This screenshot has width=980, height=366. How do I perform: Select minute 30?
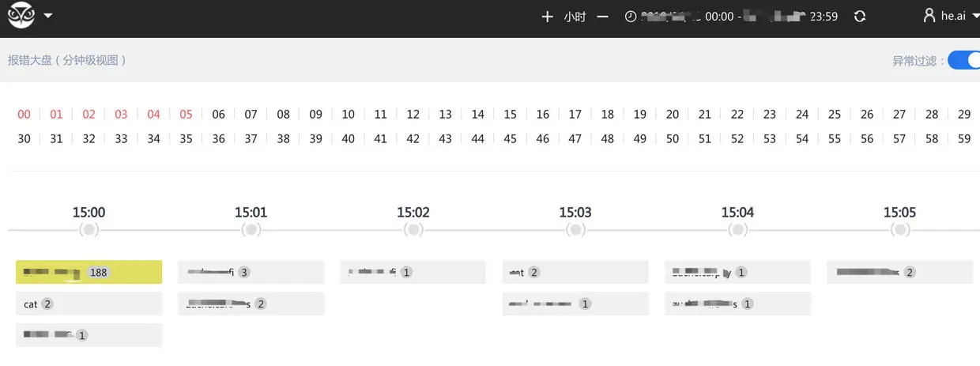coord(24,139)
